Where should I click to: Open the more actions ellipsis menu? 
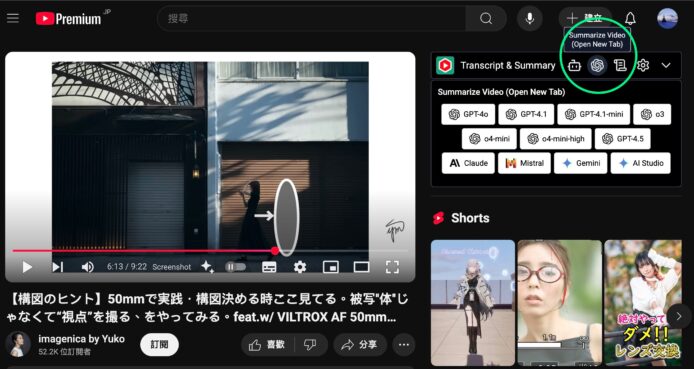pos(404,345)
